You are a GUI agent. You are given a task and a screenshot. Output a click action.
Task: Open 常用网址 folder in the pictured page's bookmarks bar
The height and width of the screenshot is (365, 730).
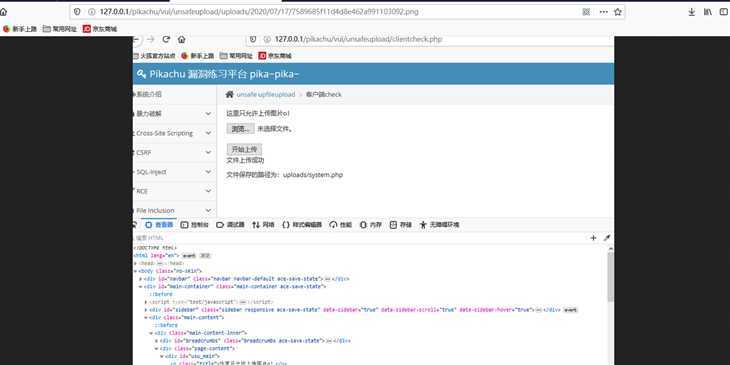(236, 56)
